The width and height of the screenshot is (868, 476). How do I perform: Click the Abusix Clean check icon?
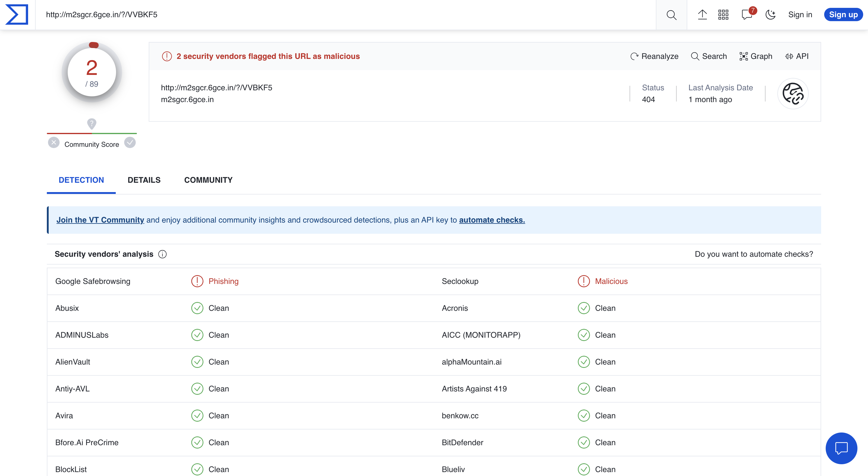[x=197, y=308]
